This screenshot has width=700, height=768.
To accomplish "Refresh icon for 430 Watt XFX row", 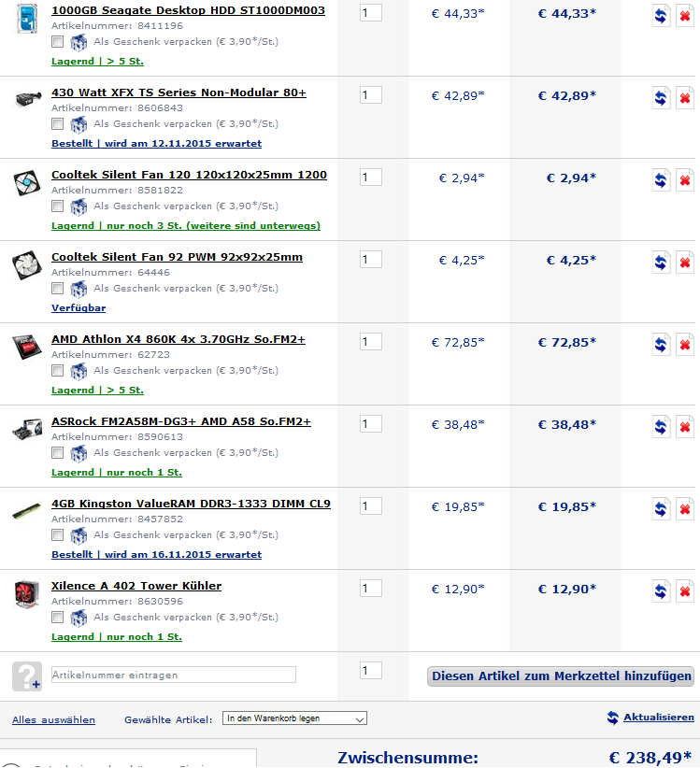I will pos(661,98).
